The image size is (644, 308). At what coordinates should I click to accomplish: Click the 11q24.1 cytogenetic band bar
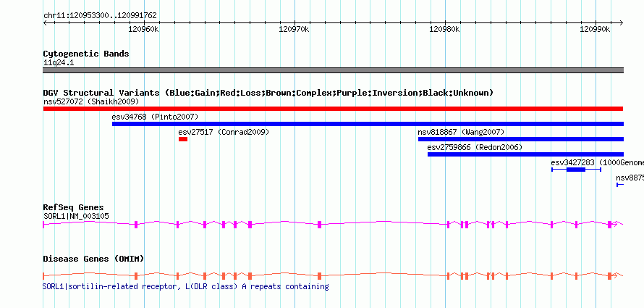(333, 70)
